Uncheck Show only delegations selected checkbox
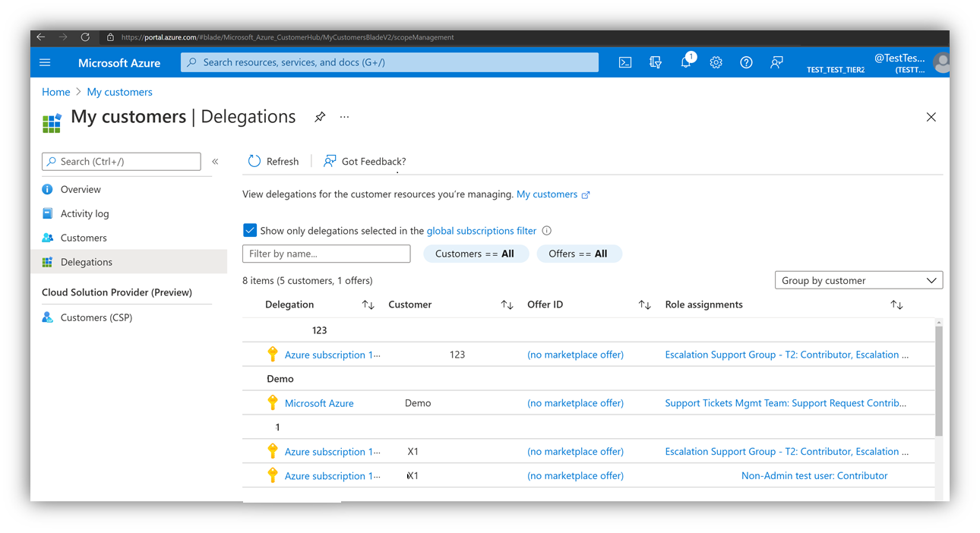980x533 pixels. click(x=250, y=230)
